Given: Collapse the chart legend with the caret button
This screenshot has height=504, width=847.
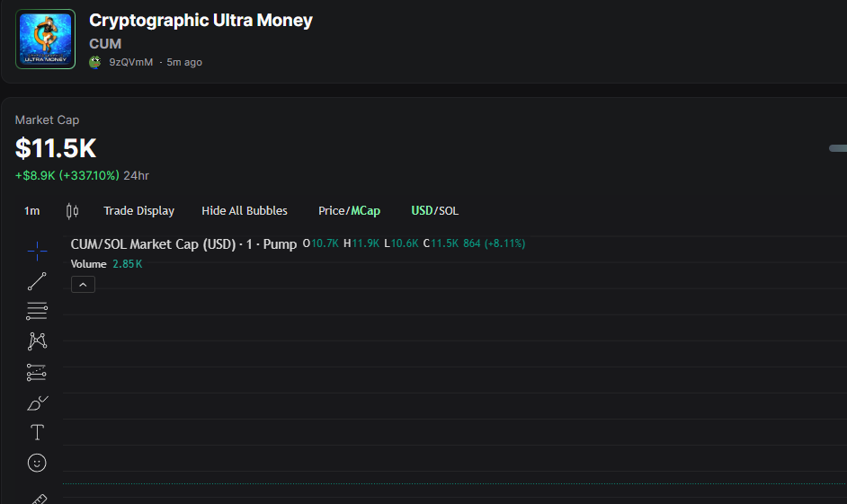Looking at the screenshot, I should click(84, 285).
